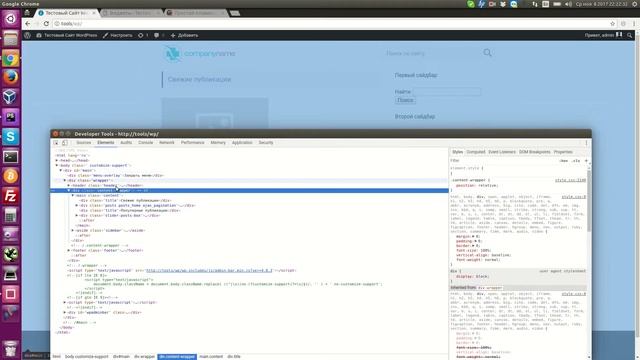Expand the footer class footer node
Image resolution: width=640 pixels, height=360 pixels.
pyautogui.click(x=69, y=250)
